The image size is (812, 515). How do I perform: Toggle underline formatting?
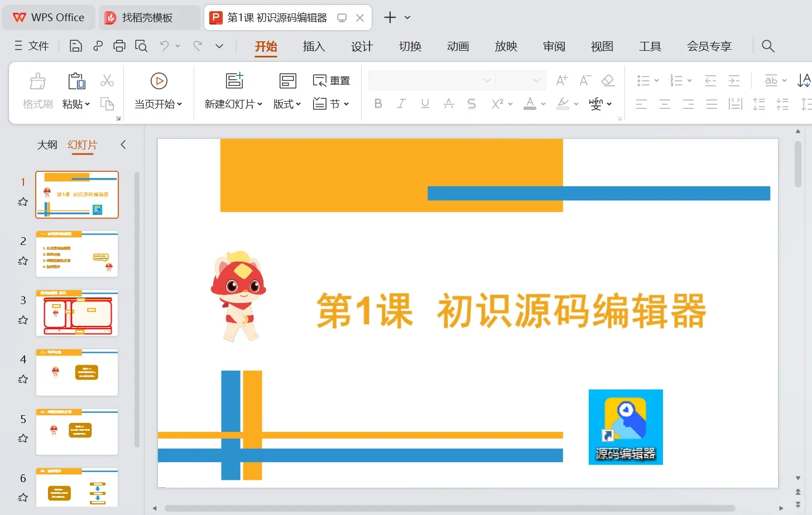pos(424,103)
